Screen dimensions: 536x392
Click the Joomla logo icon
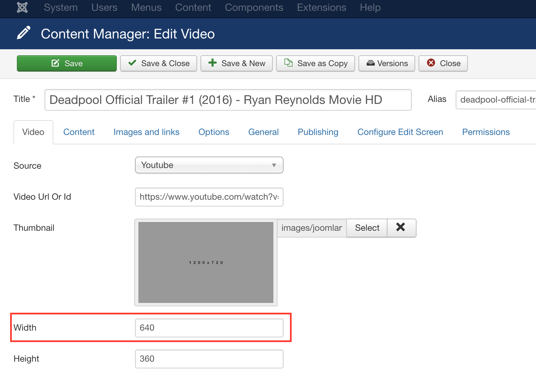pos(22,7)
